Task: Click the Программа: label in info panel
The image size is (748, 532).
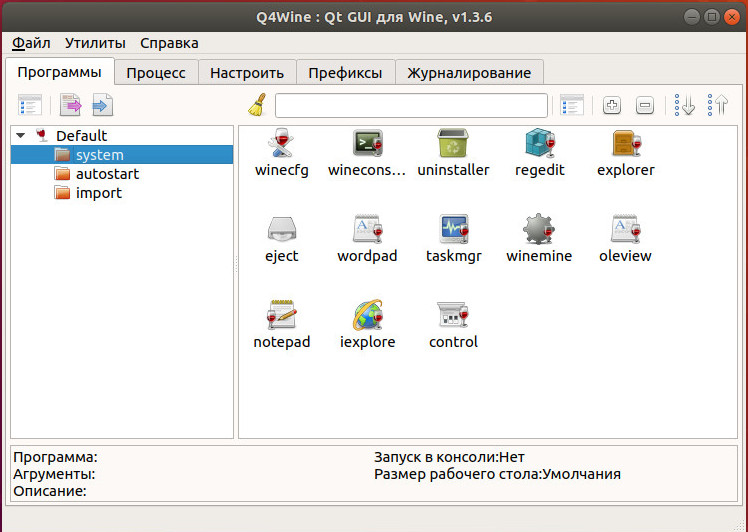Action: (55, 457)
